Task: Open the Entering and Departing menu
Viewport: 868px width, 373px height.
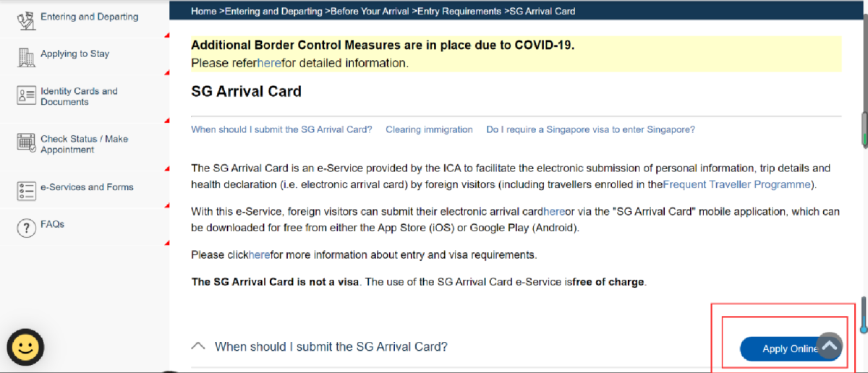Action: pyautogui.click(x=89, y=17)
